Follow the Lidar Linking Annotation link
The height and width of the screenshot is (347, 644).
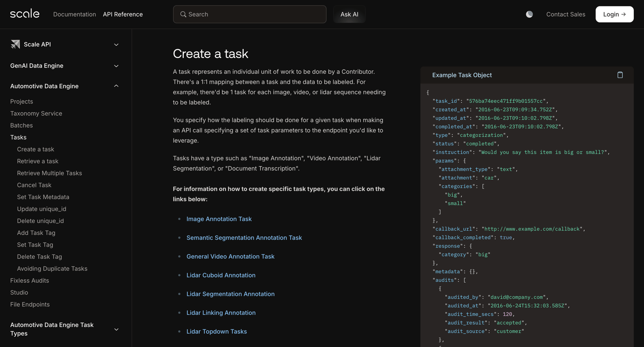pos(221,313)
